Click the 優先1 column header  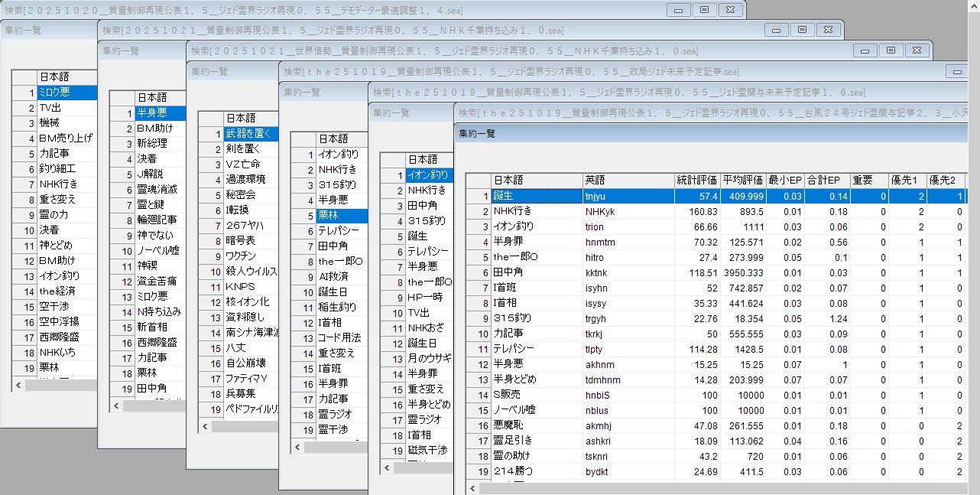coord(907,180)
